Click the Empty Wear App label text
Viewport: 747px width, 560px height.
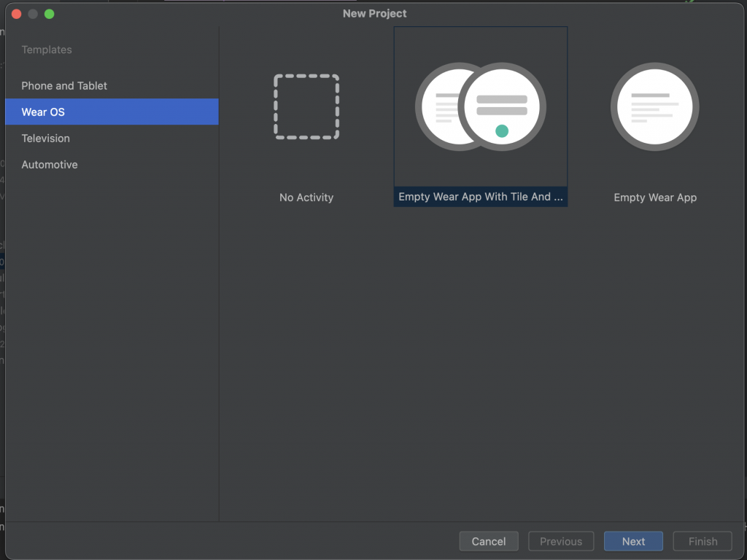click(x=655, y=197)
